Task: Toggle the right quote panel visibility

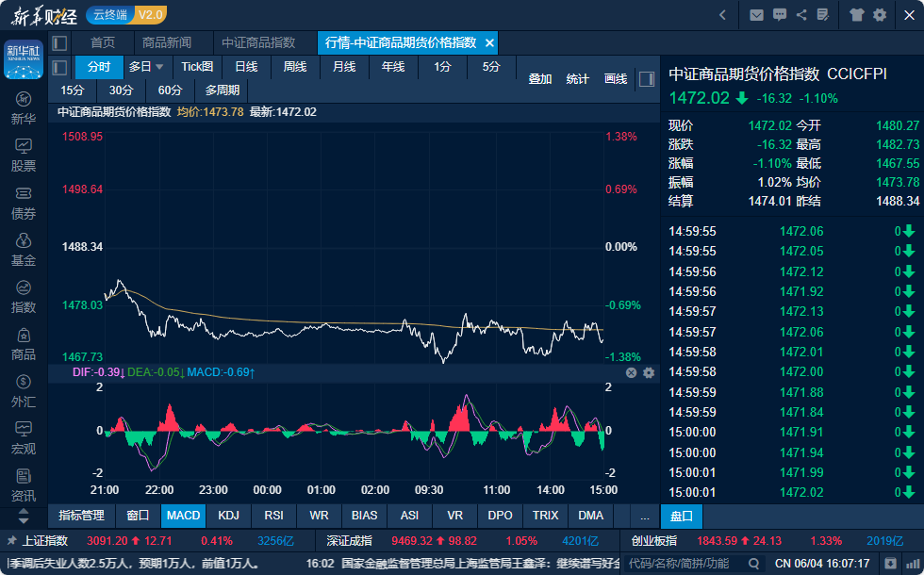Action: (x=647, y=79)
